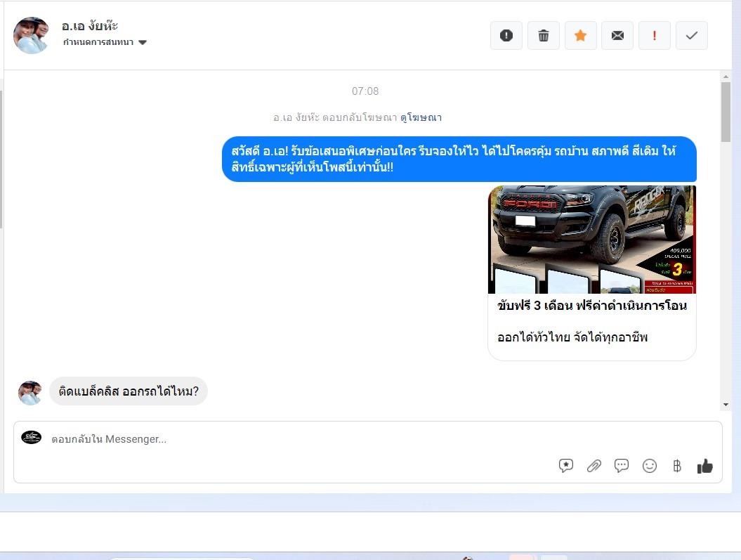Open the ดูโฆษณา link
The height and width of the screenshot is (560, 741).
421,118
